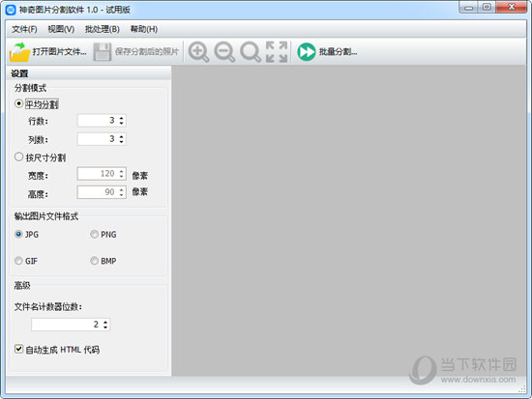Open the 视图(V) menu
Screen dimensions: 532x399
click(61, 29)
